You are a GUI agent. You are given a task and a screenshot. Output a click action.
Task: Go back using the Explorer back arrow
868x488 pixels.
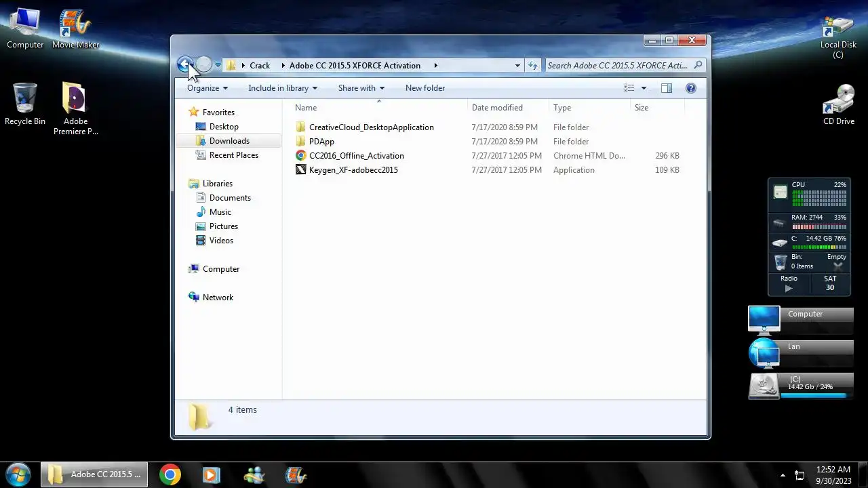184,65
